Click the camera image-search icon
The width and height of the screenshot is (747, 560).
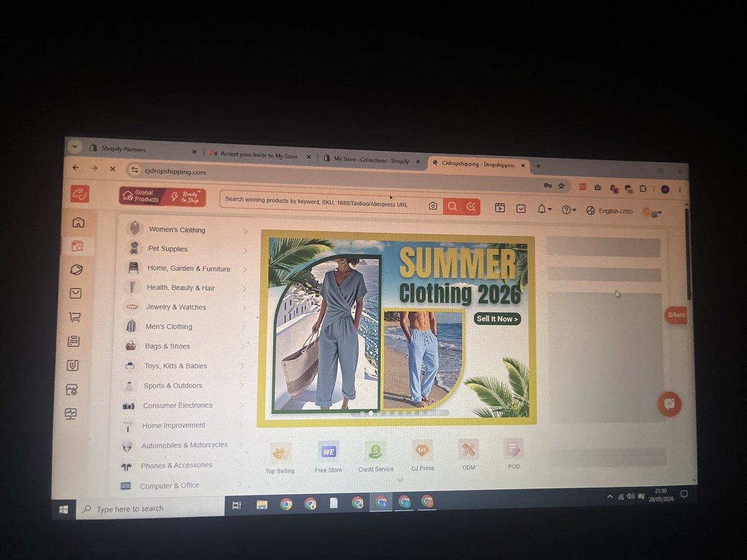coord(433,206)
